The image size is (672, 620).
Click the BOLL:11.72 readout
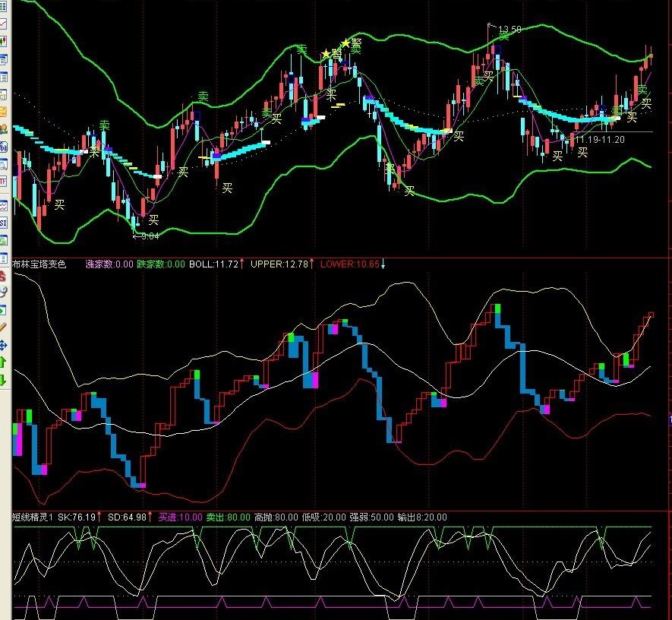[x=214, y=264]
